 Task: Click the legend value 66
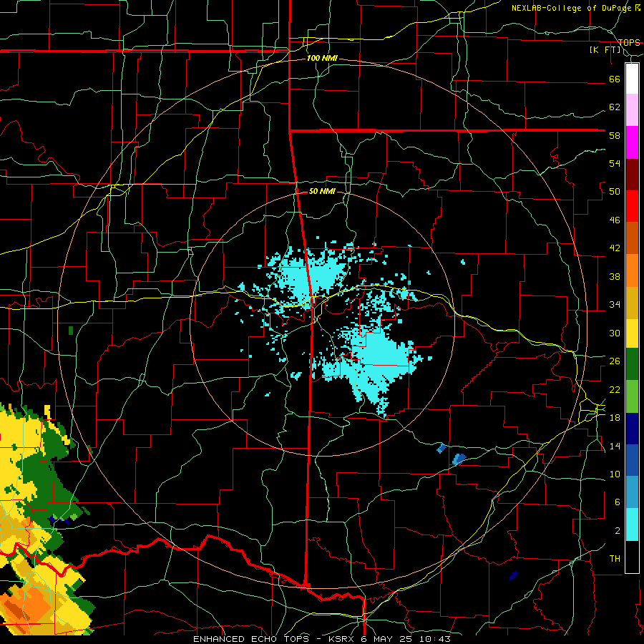615,79
